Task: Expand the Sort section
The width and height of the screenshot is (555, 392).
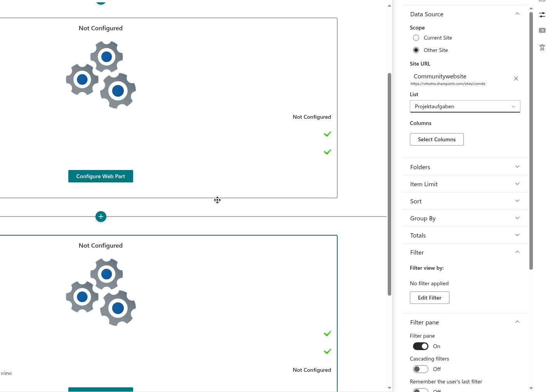Action: coord(465,201)
